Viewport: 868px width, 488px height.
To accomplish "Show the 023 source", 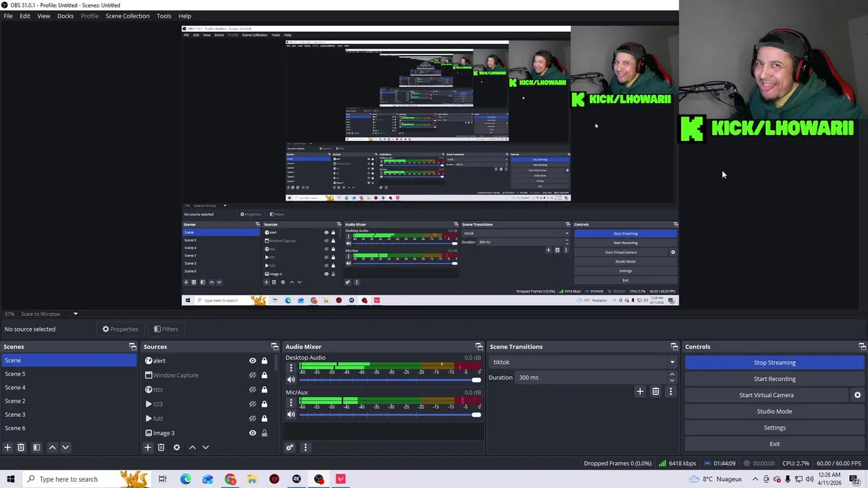I will pyautogui.click(x=252, y=404).
